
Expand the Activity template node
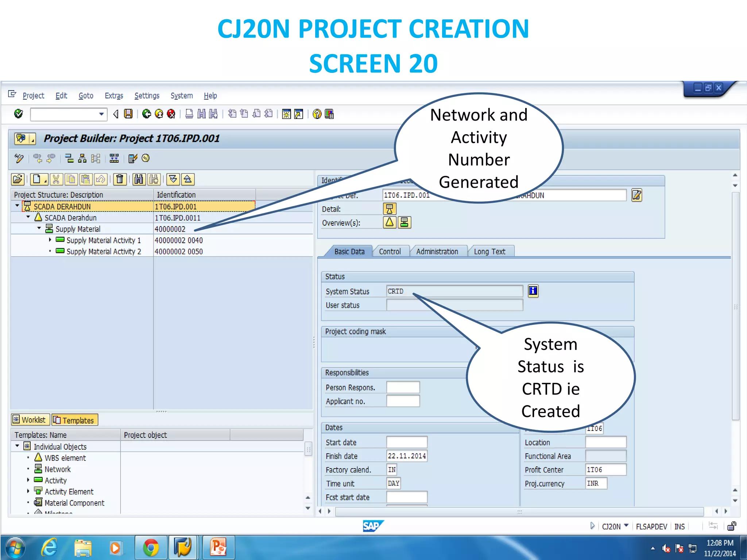click(x=28, y=480)
